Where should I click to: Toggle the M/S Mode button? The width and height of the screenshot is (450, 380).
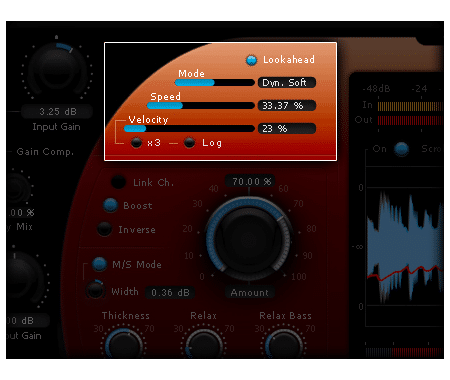[x=99, y=264]
